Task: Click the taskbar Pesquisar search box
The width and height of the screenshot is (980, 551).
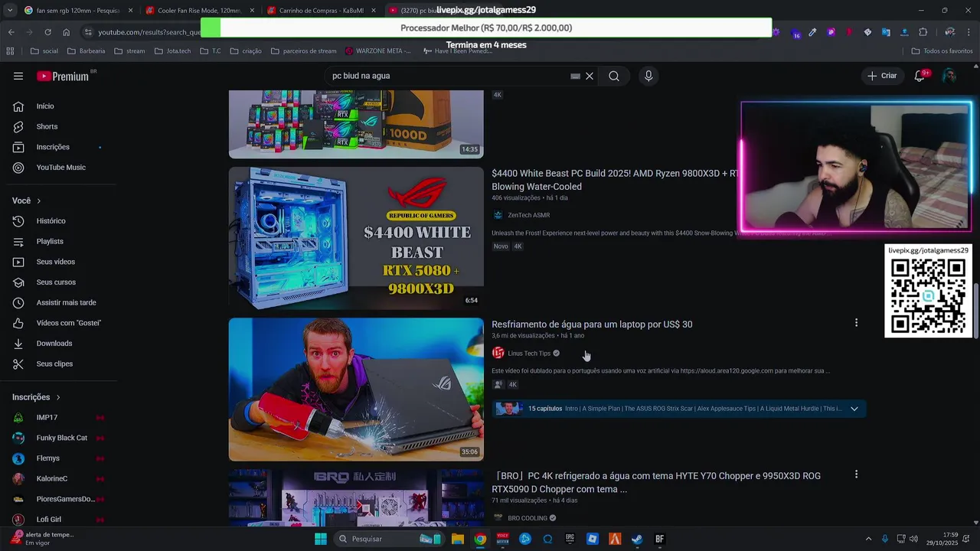Action: pyautogui.click(x=387, y=539)
